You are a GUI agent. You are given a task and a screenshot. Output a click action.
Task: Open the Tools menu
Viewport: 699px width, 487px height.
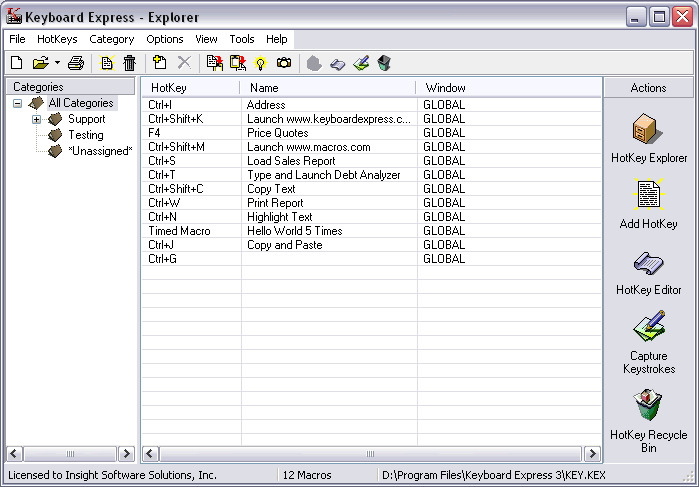click(x=242, y=39)
